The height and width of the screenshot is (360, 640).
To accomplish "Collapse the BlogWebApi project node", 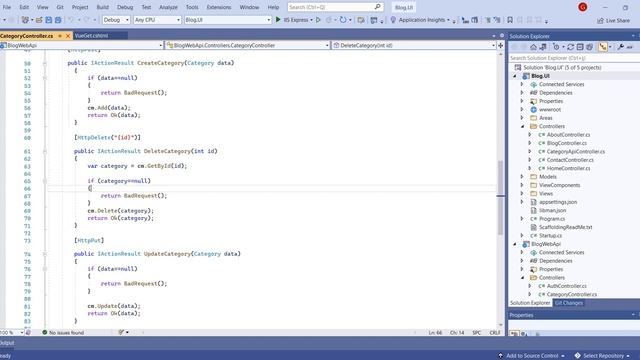I will [x=515, y=244].
